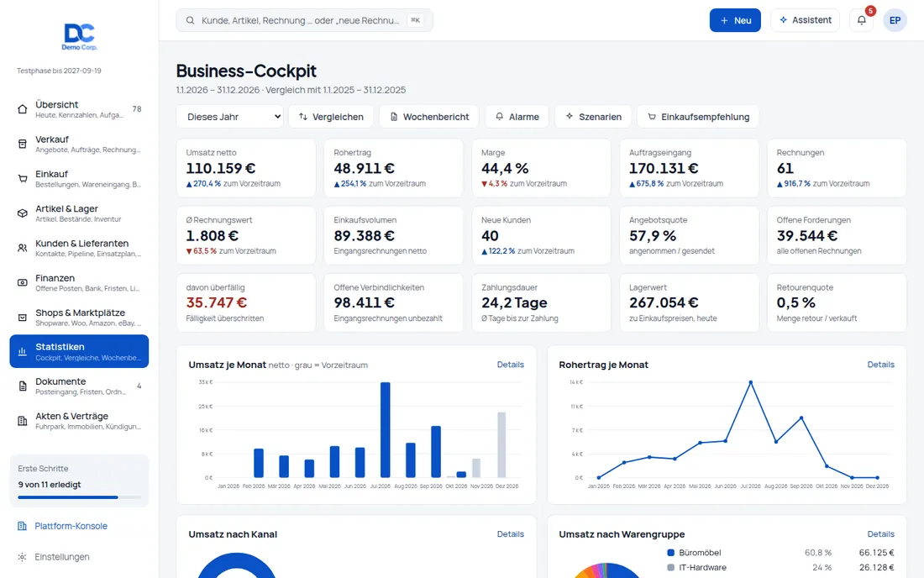The height and width of the screenshot is (578, 924).
Task: Click the Demo Corp logo
Action: pos(80,36)
